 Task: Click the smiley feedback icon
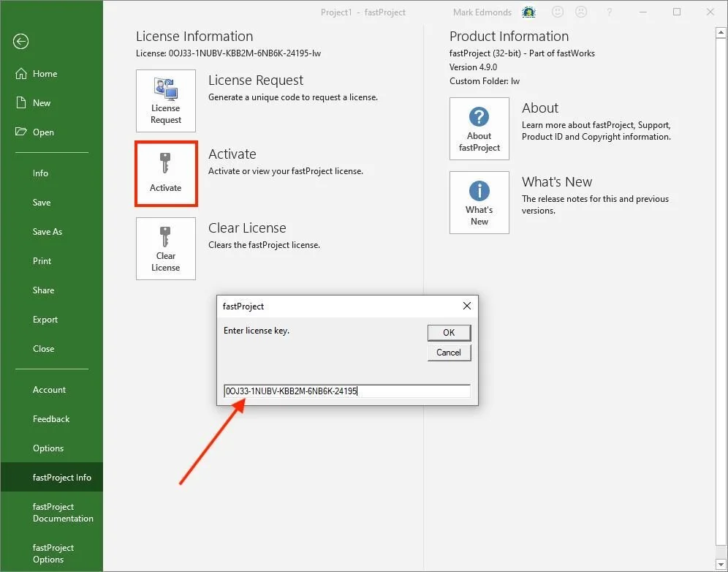point(558,12)
